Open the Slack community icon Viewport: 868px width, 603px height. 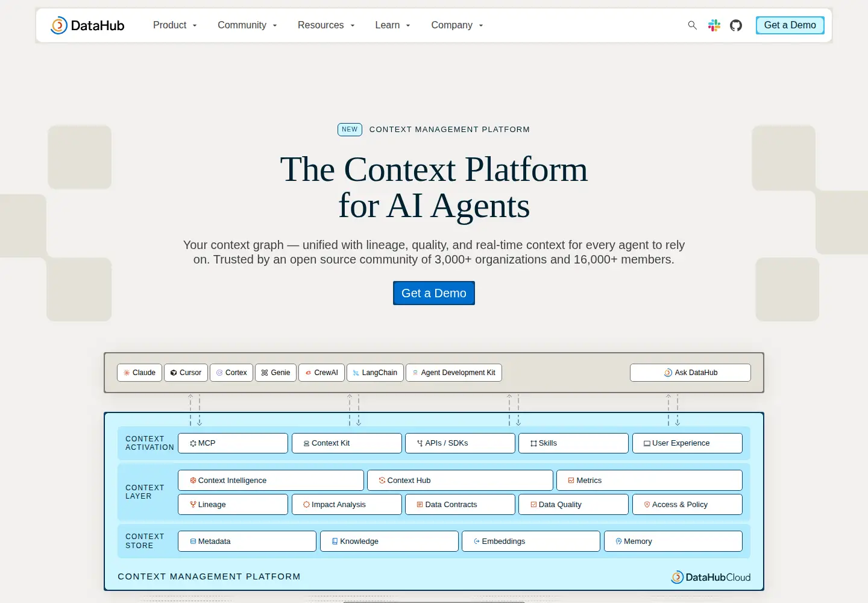coord(714,25)
